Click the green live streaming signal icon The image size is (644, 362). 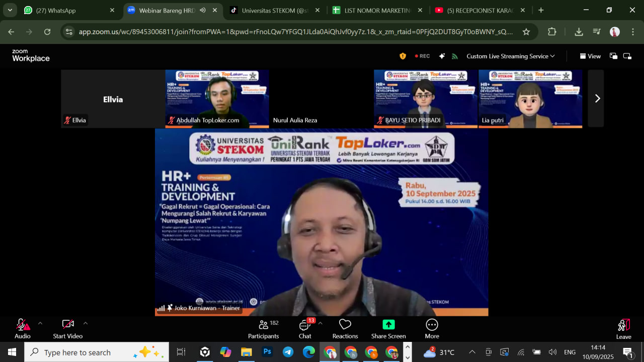click(455, 56)
